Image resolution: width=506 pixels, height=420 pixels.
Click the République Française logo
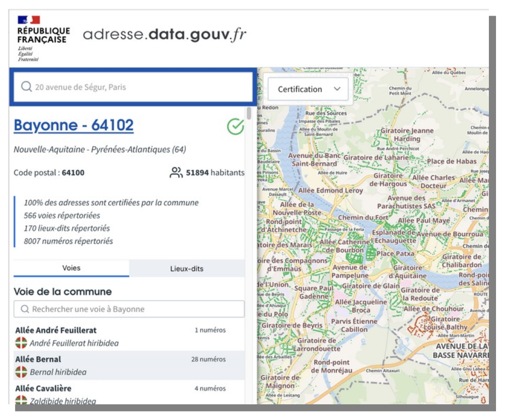pyautogui.click(x=43, y=38)
